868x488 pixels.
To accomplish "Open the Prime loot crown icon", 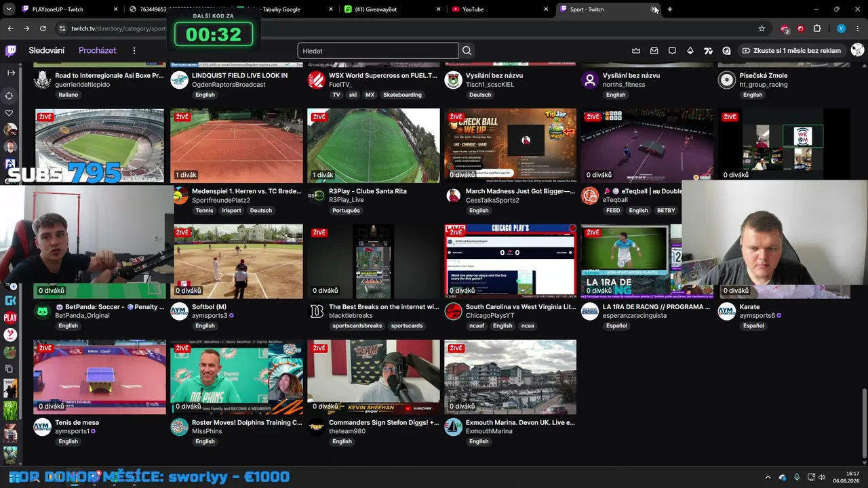I will [x=636, y=51].
